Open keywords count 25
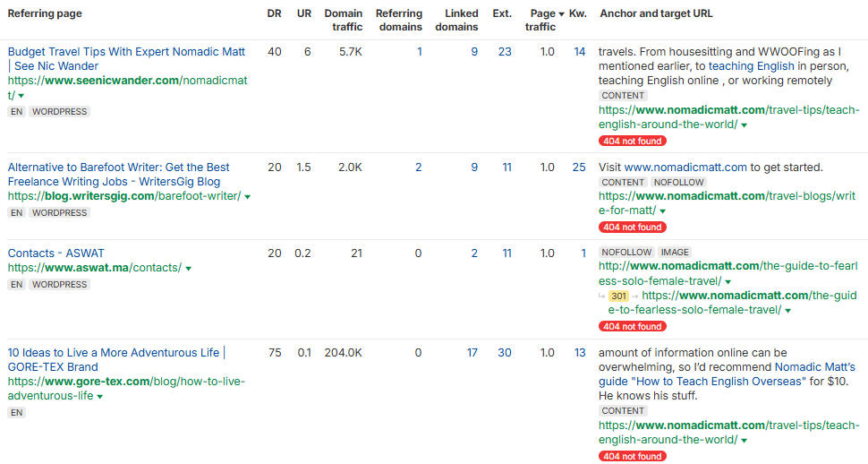 (x=579, y=167)
